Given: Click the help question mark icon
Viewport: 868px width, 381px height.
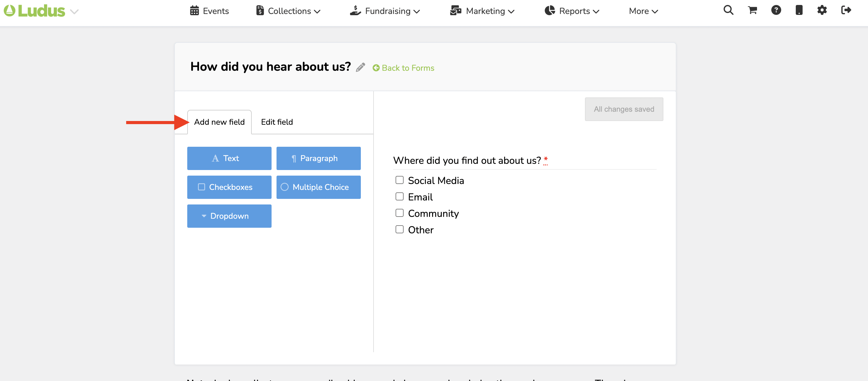Looking at the screenshot, I should click(776, 10).
